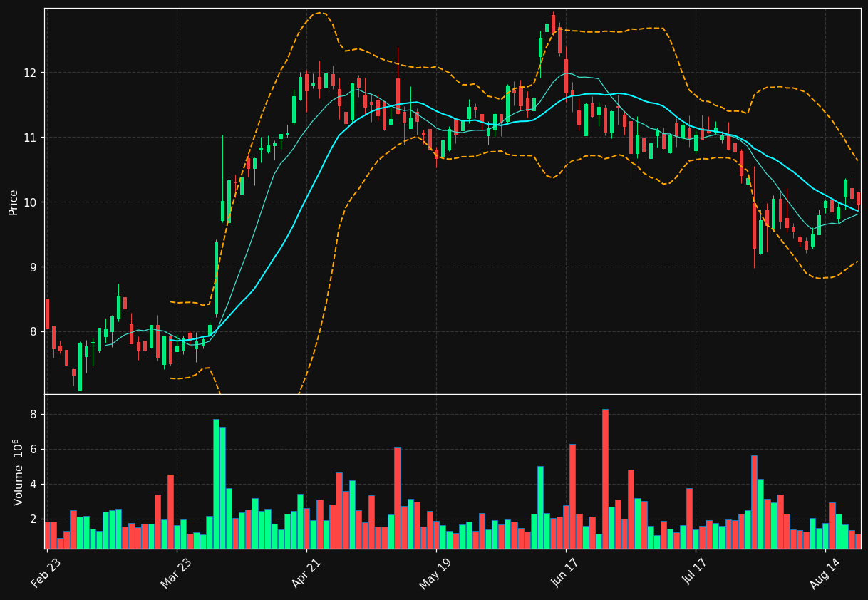Click the 'Jun 17' date label
The height and width of the screenshot is (600, 868).
[x=566, y=574]
